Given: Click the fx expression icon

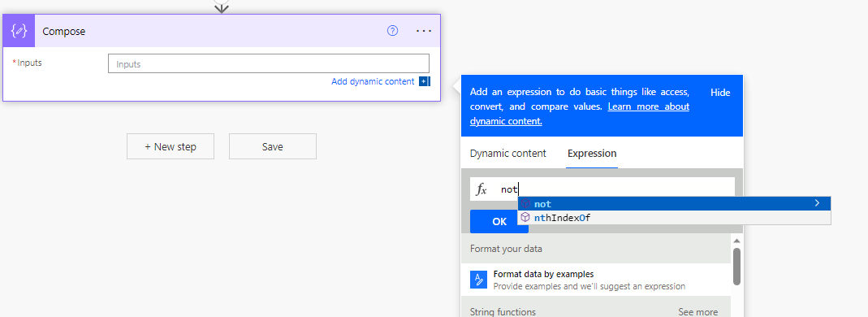Looking at the screenshot, I should coord(482,189).
